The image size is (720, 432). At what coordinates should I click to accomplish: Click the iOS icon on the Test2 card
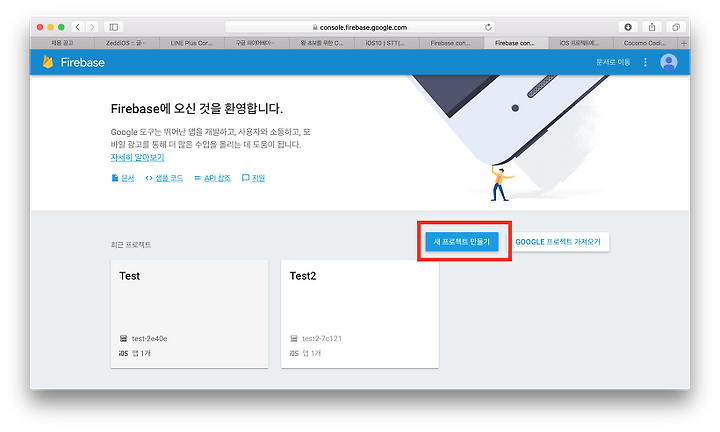[294, 353]
